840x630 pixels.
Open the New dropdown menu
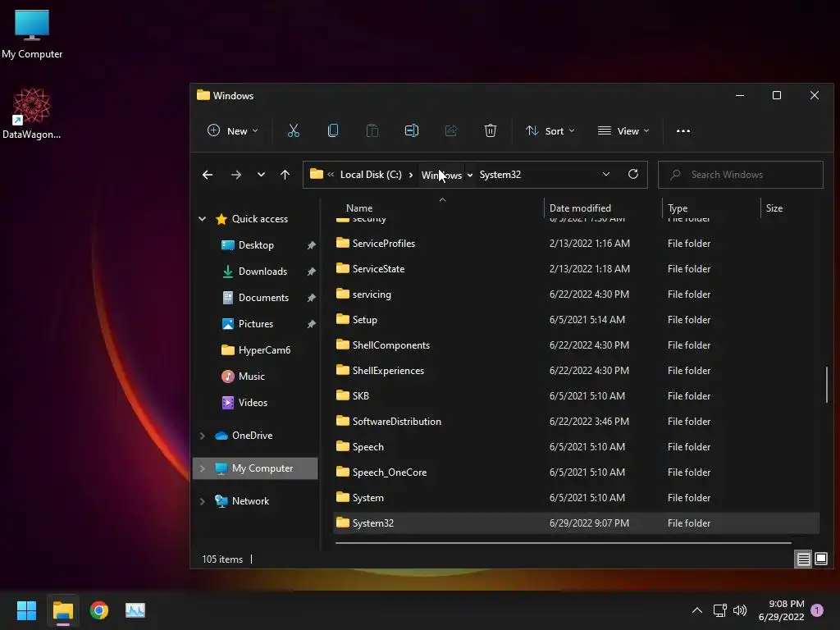point(232,130)
